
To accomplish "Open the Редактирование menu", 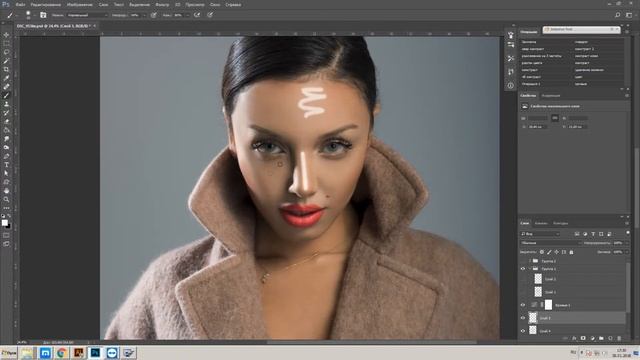I will (46, 4).
